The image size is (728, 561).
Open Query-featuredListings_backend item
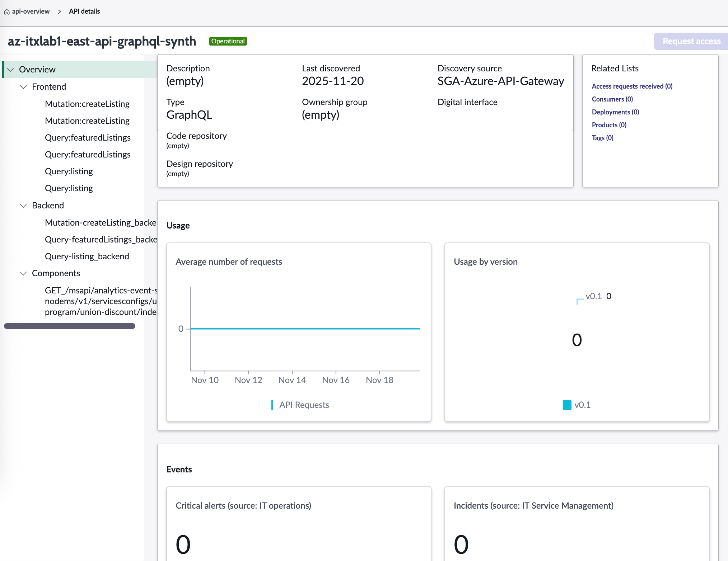coord(101,240)
